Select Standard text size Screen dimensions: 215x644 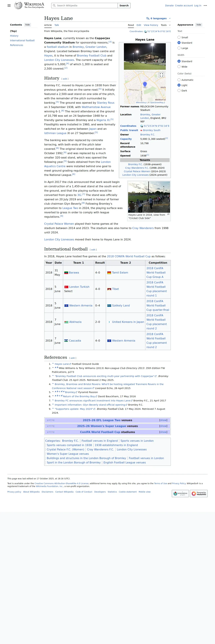(x=179, y=43)
